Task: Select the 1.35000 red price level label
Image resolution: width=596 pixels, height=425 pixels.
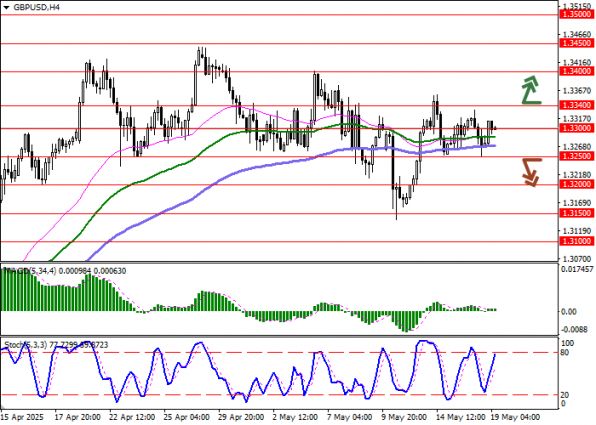Action: 577,14
